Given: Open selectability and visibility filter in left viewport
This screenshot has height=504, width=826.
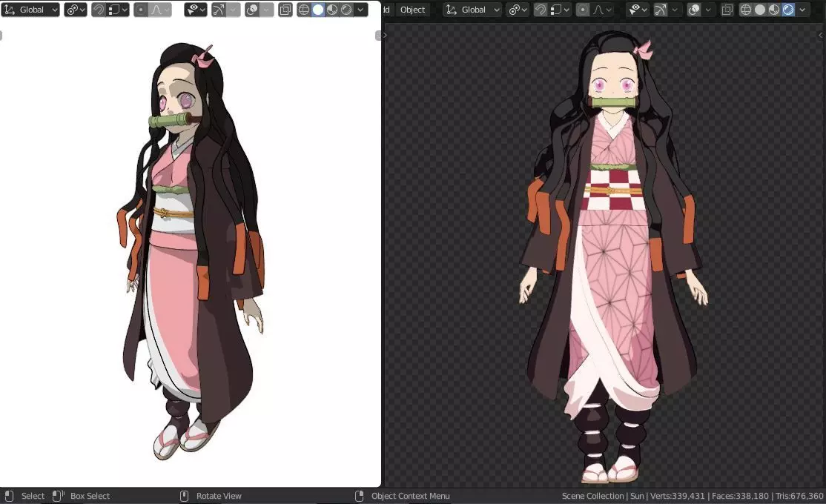Looking at the screenshot, I should (196, 10).
